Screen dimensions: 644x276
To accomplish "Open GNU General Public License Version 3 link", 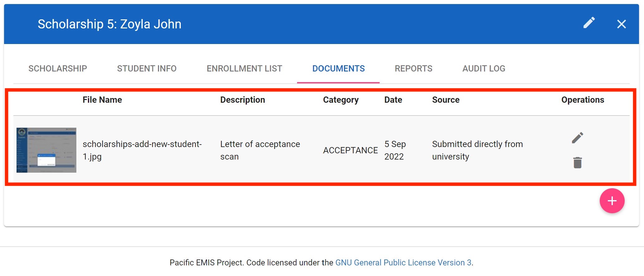I will [x=403, y=263].
